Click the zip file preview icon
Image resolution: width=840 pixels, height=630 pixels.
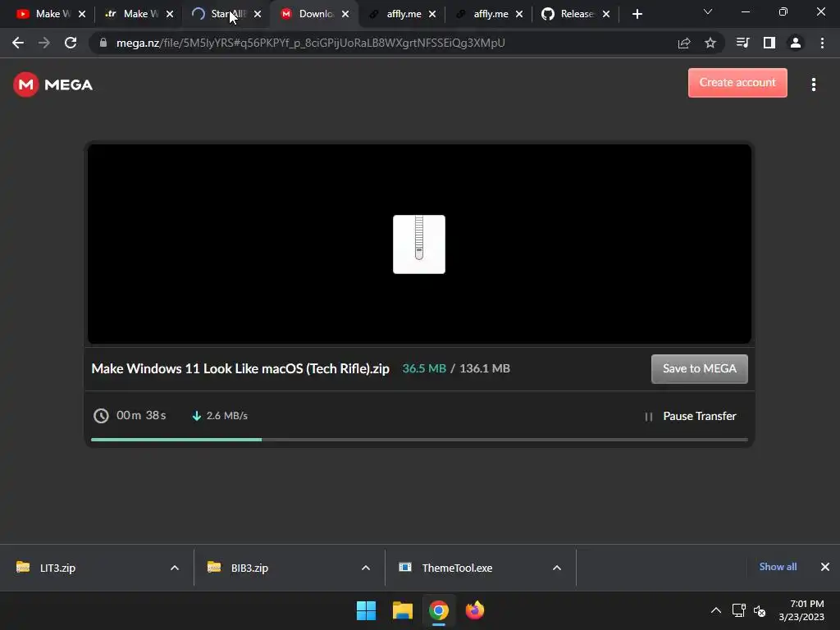click(x=419, y=244)
